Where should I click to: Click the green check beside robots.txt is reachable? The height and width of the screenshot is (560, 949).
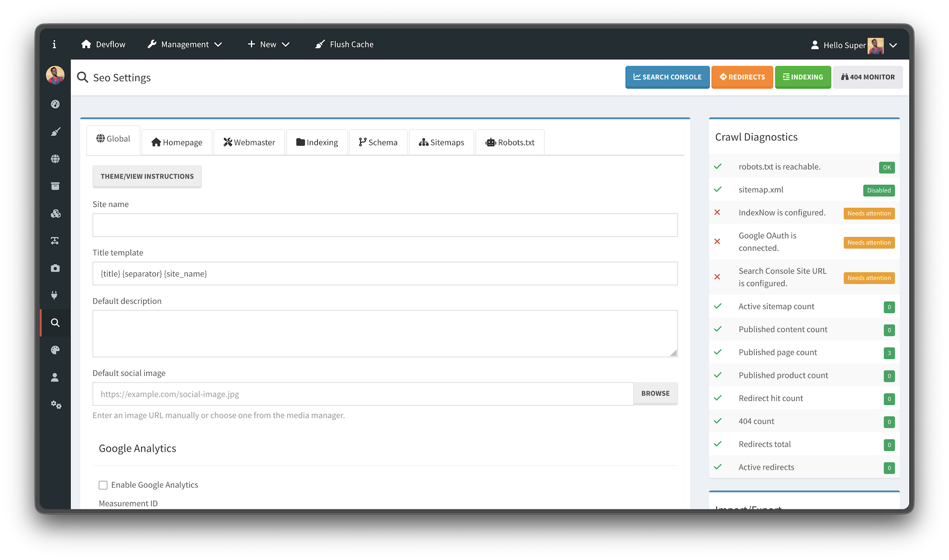(718, 167)
